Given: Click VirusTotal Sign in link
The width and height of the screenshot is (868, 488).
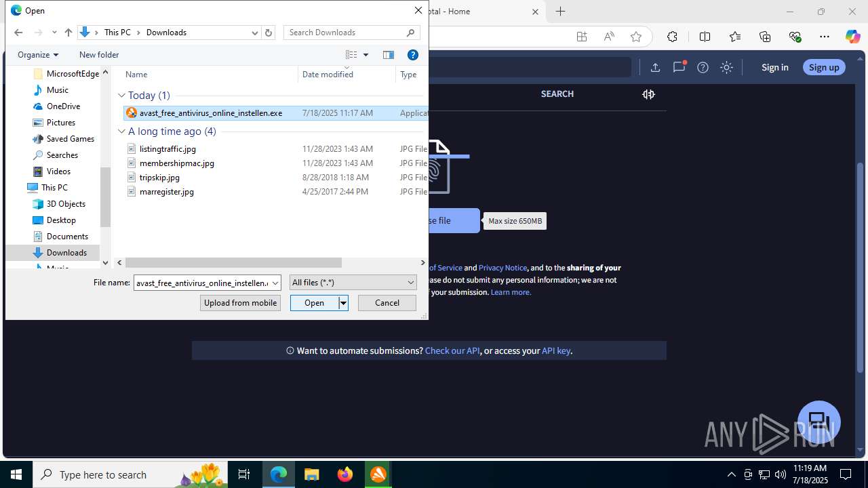Looking at the screenshot, I should pos(774,67).
